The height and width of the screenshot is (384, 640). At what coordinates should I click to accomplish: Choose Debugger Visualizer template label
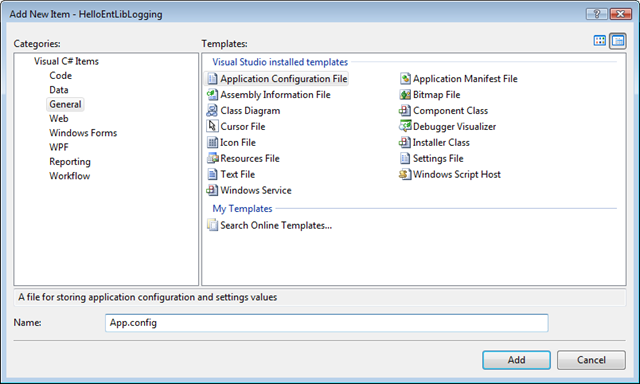pos(454,127)
